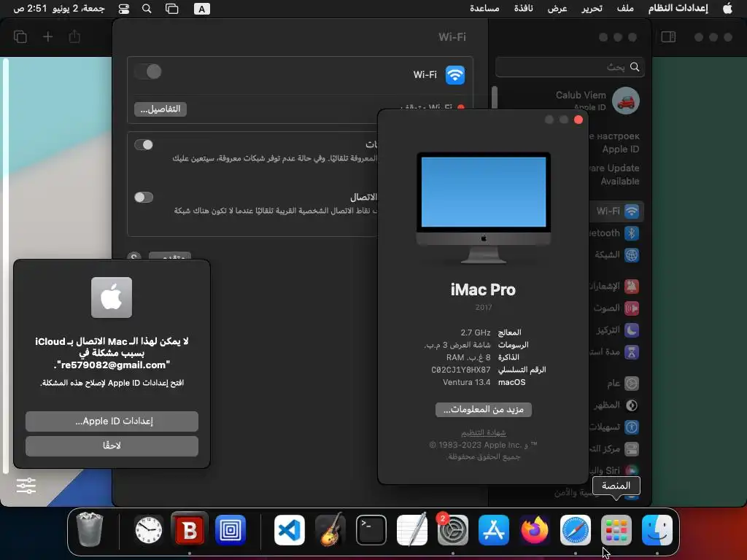The image size is (747, 560).
Task: Open Finder from the dock
Action: tap(657, 530)
